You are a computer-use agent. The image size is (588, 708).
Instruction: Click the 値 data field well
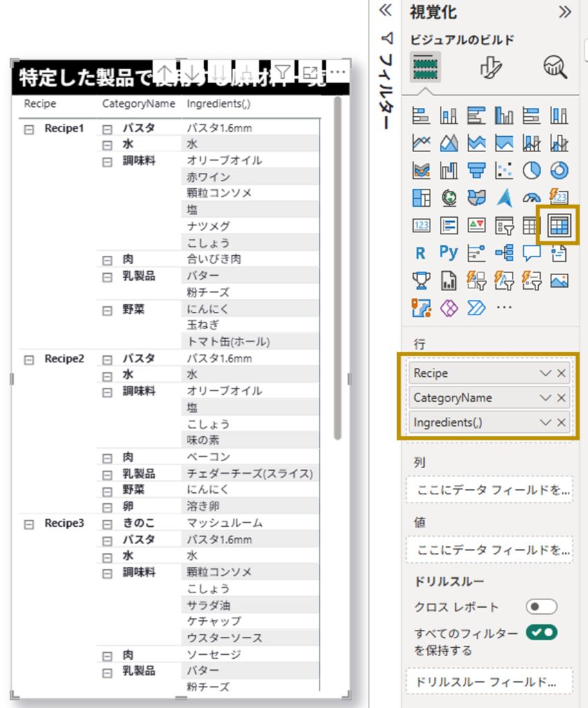(x=489, y=550)
